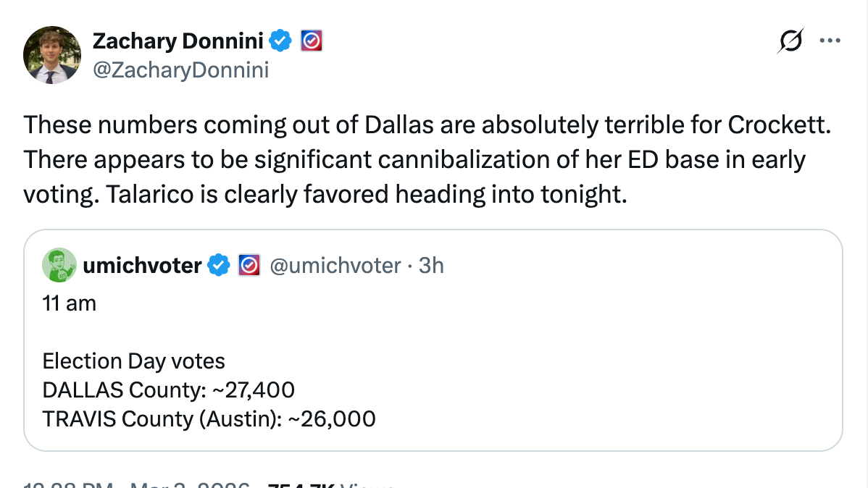Screen dimensions: 868x488
Task: Click umichvoter's blue verified badge
Action: click(x=219, y=266)
